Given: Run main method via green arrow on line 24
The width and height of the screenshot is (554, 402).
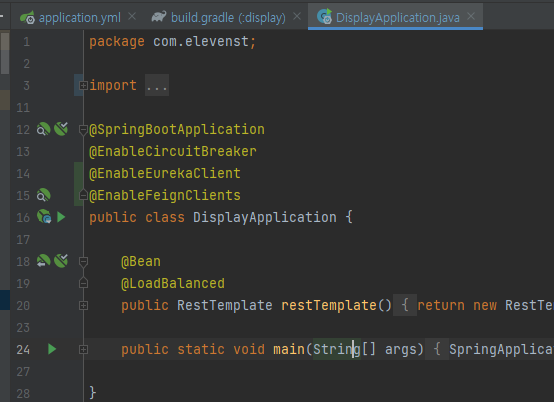Looking at the screenshot, I should tap(52, 349).
